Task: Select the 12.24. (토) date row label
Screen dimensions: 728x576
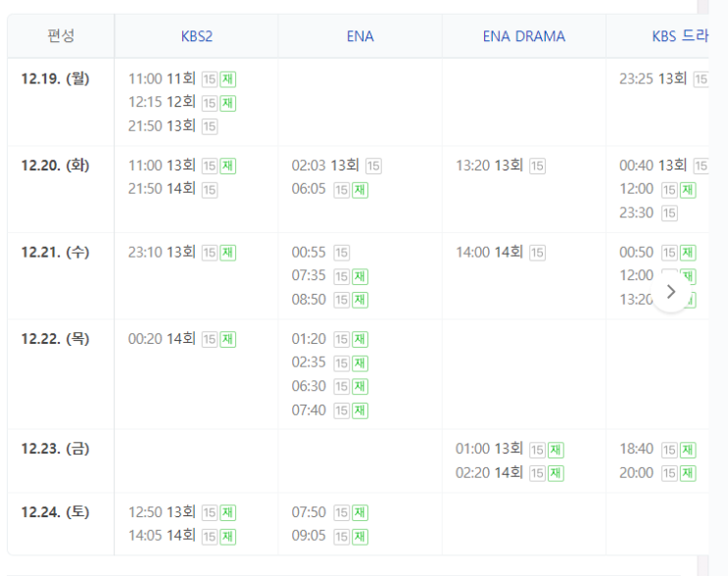Action: (55, 512)
